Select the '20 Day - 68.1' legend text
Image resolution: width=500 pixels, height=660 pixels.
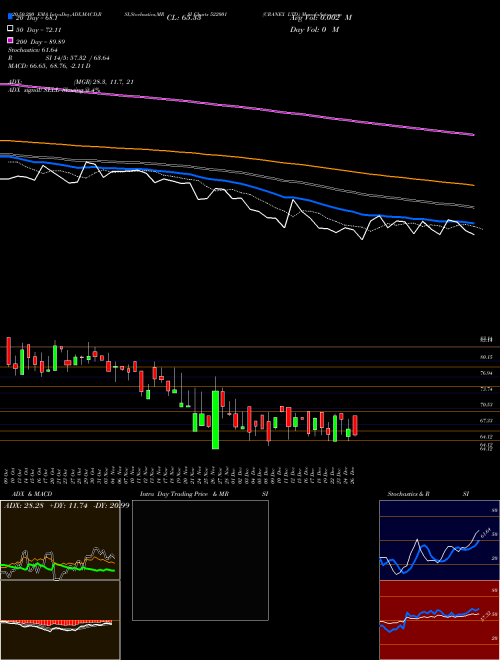point(37,18)
